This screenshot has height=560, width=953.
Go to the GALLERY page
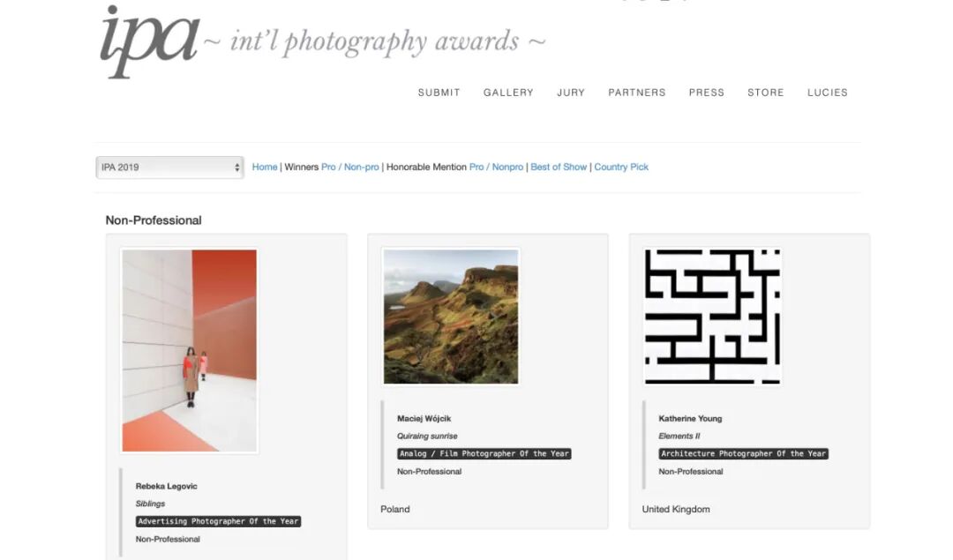(x=508, y=93)
